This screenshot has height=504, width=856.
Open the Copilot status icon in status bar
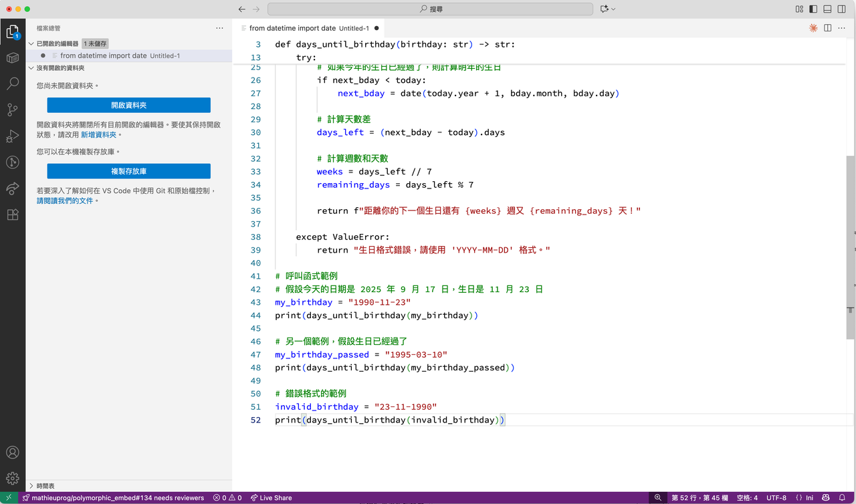[x=826, y=498]
